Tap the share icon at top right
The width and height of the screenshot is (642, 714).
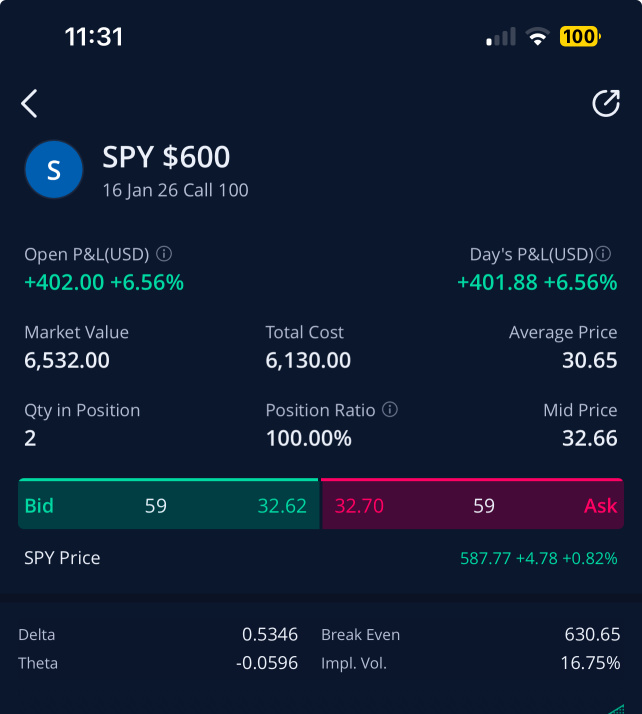[606, 103]
